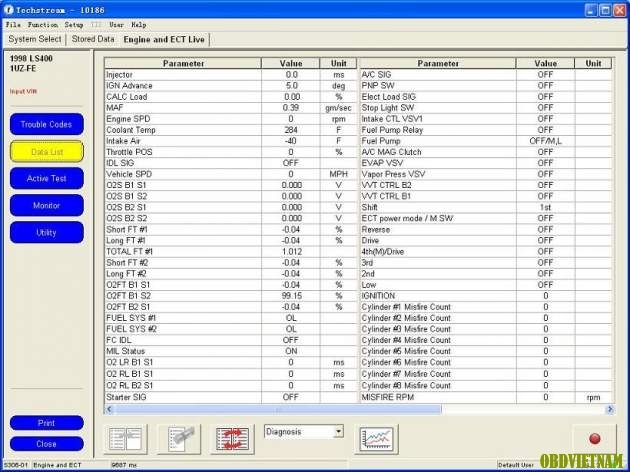
Task: Select the O2S B2 S2 row
Action: [x=231, y=218]
